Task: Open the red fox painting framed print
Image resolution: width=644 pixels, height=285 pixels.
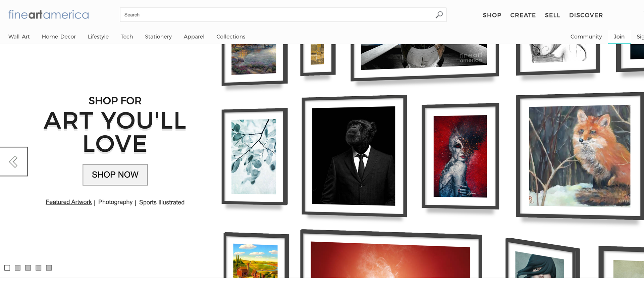Action: [580, 156]
